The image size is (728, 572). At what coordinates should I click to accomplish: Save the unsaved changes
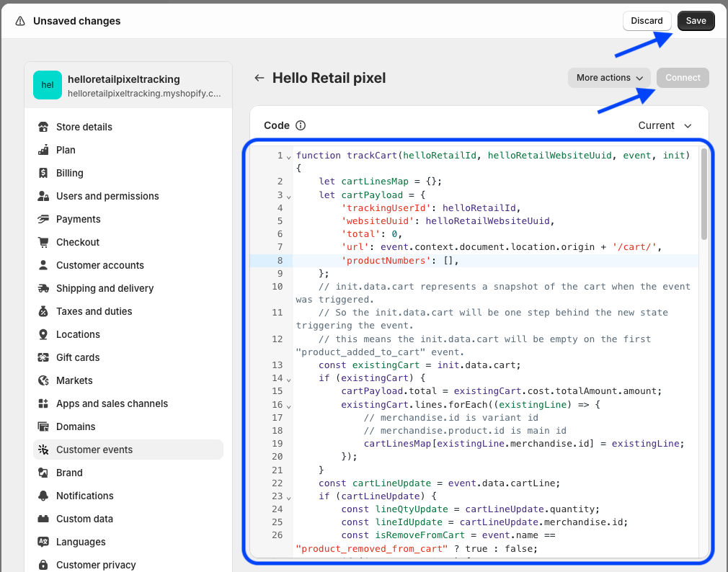click(x=696, y=21)
